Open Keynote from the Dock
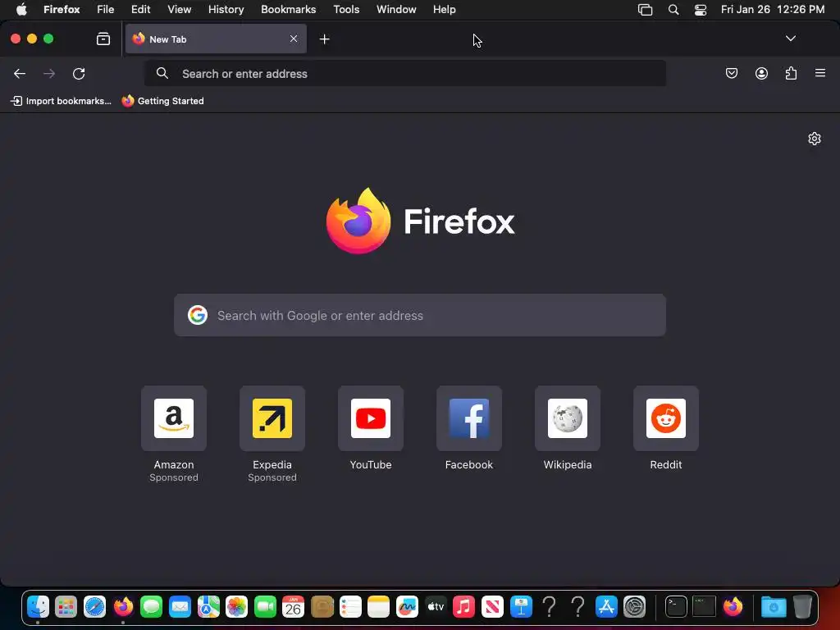Image resolution: width=840 pixels, height=630 pixels. point(521,607)
